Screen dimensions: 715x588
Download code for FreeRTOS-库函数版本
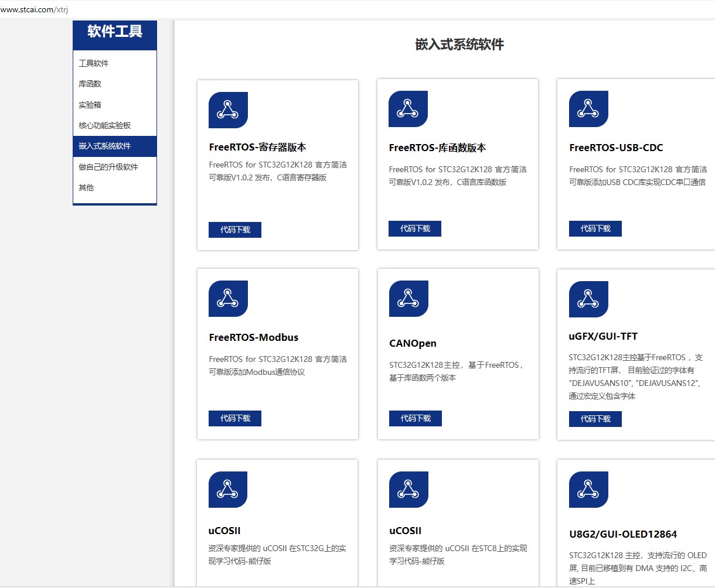[415, 228]
